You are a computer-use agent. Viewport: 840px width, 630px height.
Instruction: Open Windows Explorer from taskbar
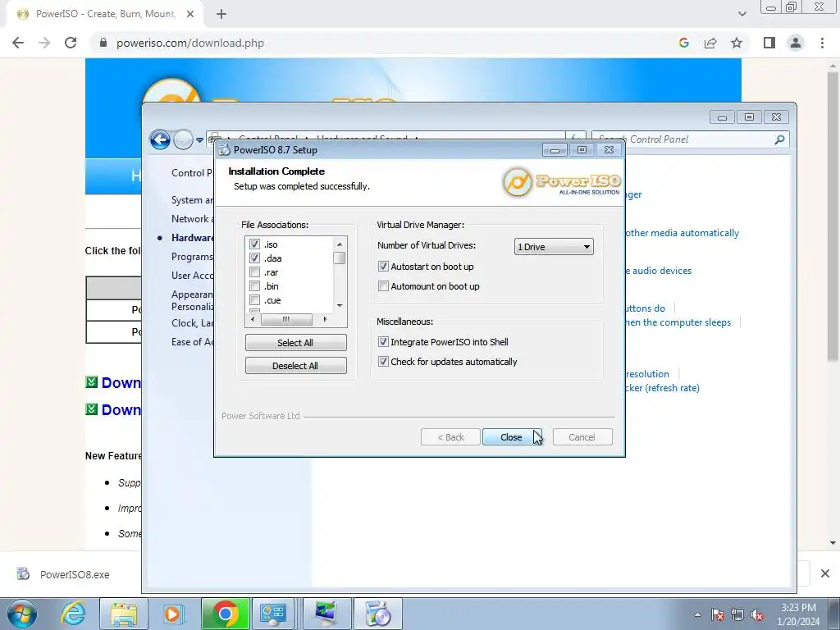(124, 614)
